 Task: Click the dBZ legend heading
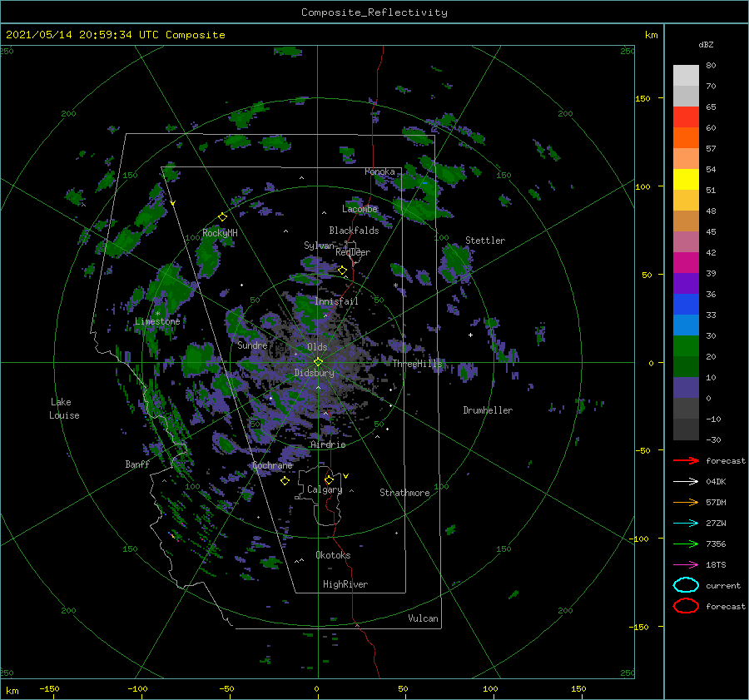706,44
